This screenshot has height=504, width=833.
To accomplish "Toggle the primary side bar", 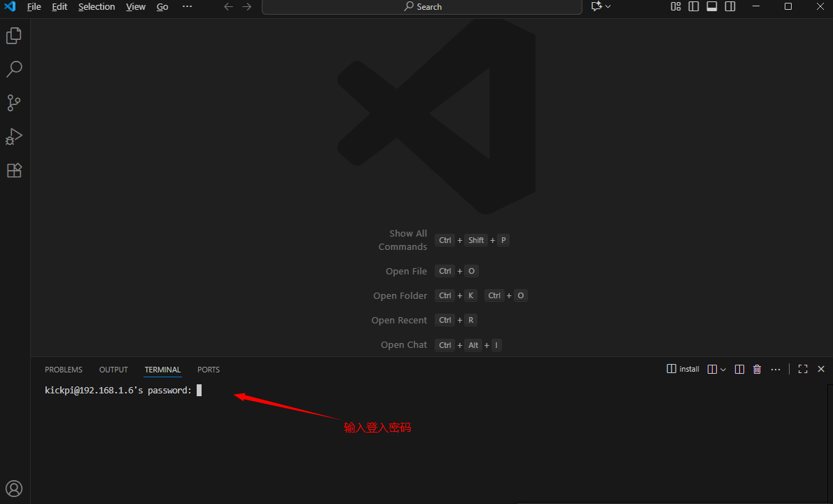I will point(694,6).
